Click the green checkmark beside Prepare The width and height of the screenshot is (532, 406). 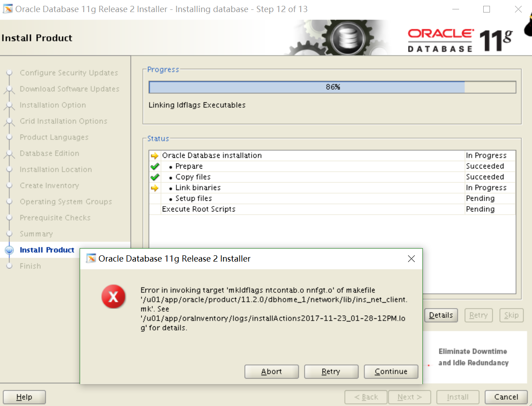(x=155, y=166)
